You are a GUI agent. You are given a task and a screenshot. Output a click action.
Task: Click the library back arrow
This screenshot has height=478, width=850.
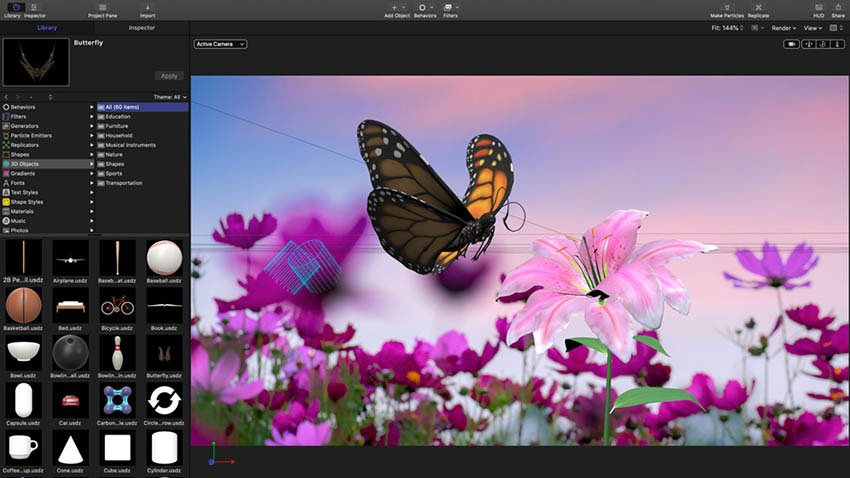7,97
